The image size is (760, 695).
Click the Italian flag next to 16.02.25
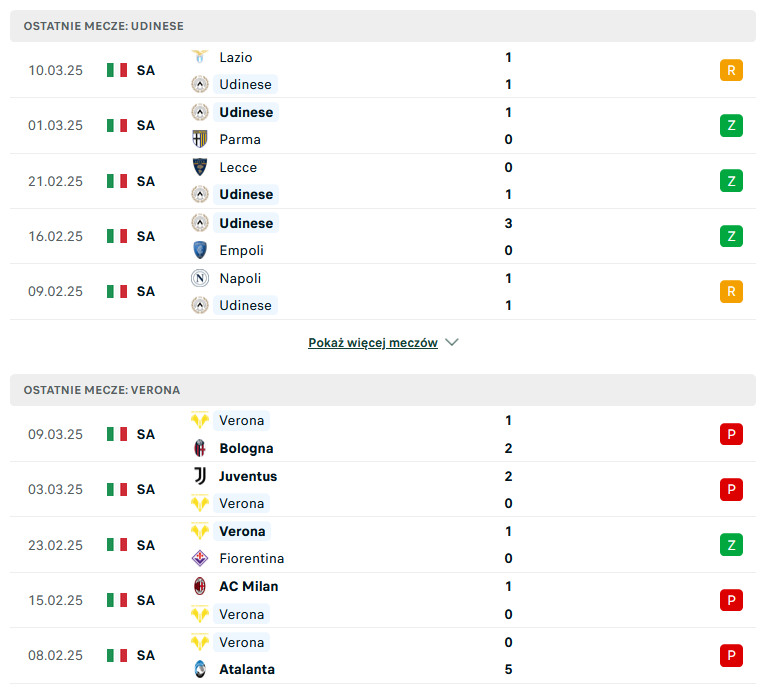point(117,237)
